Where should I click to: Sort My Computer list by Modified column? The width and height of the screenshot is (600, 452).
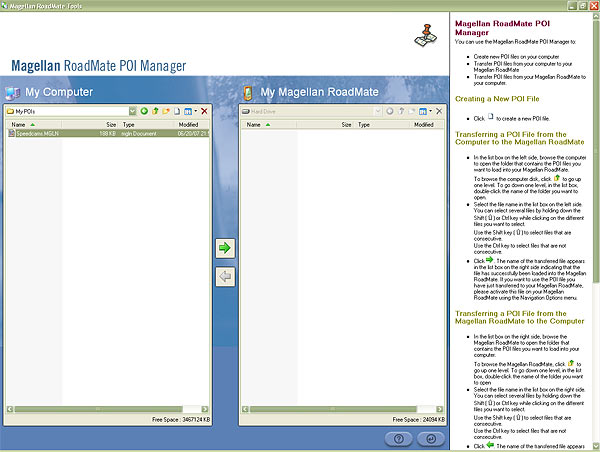pos(192,124)
